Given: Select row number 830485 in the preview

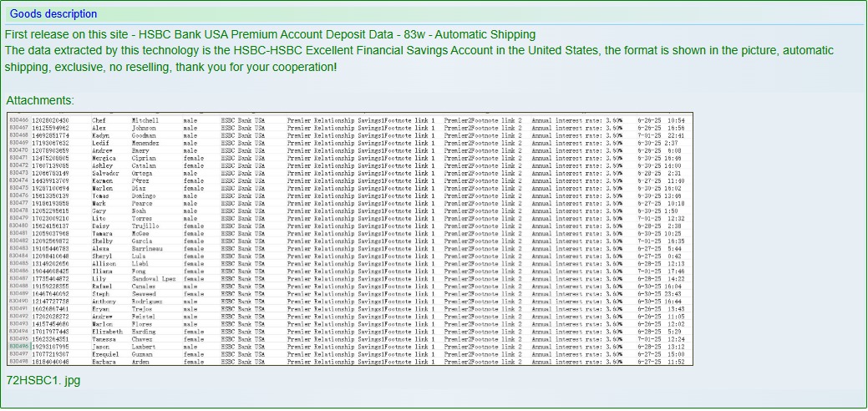Looking at the screenshot, I should (19, 263).
